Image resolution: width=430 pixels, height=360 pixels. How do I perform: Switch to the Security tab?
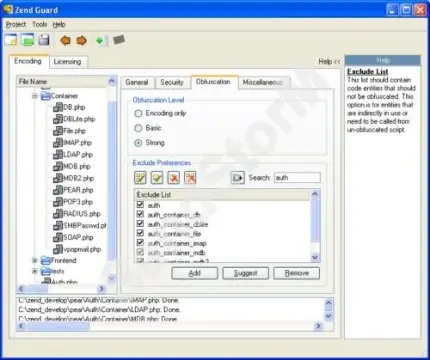point(172,82)
